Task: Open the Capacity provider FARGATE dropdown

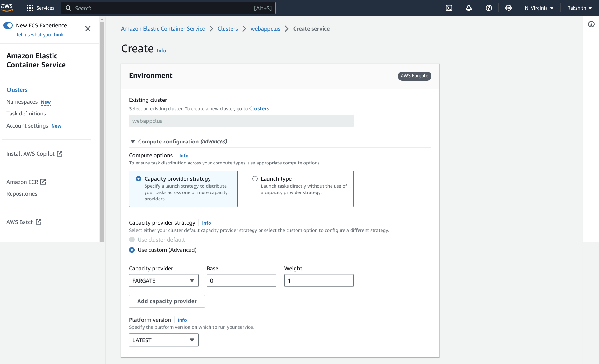Action: (x=164, y=280)
